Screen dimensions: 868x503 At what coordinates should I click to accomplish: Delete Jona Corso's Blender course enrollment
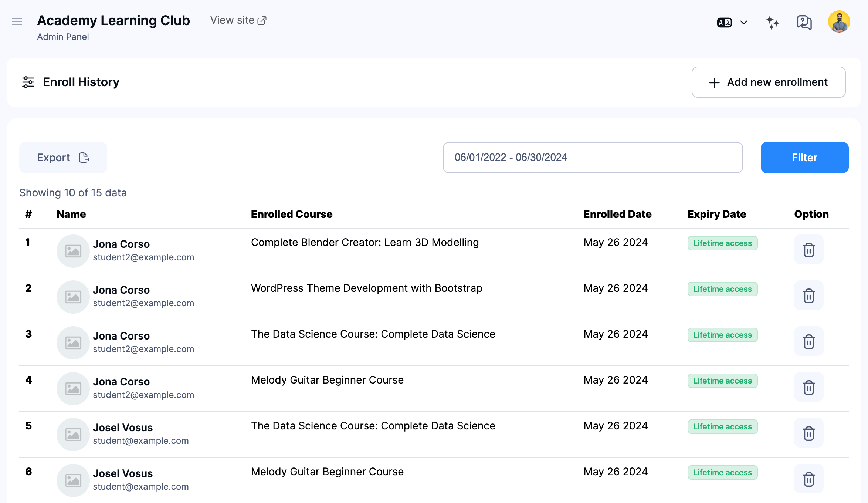(808, 250)
